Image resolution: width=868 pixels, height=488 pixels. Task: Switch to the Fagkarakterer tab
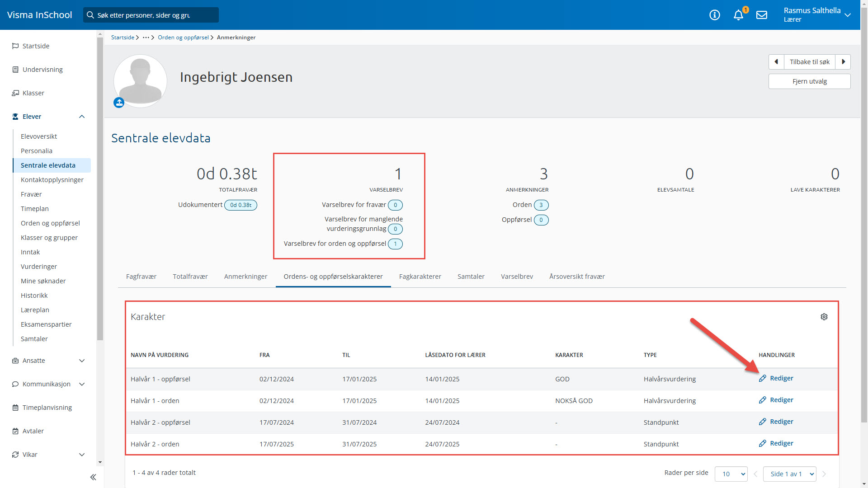point(420,277)
